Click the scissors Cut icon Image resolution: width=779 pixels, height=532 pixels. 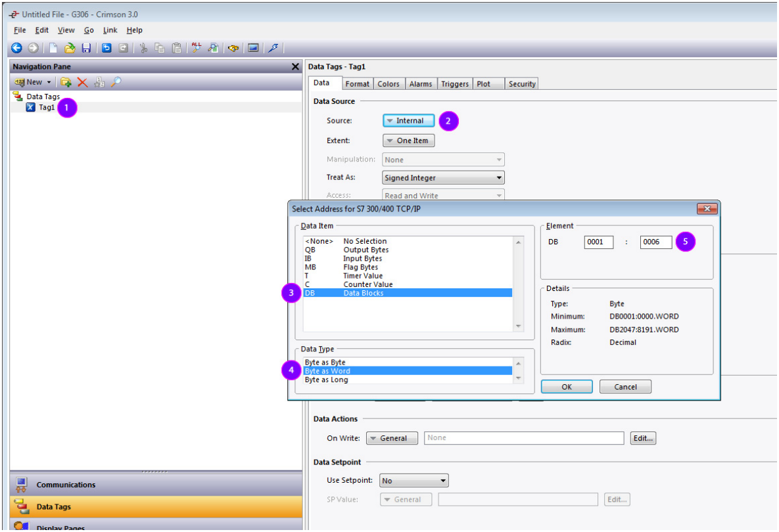pyautogui.click(x=143, y=48)
